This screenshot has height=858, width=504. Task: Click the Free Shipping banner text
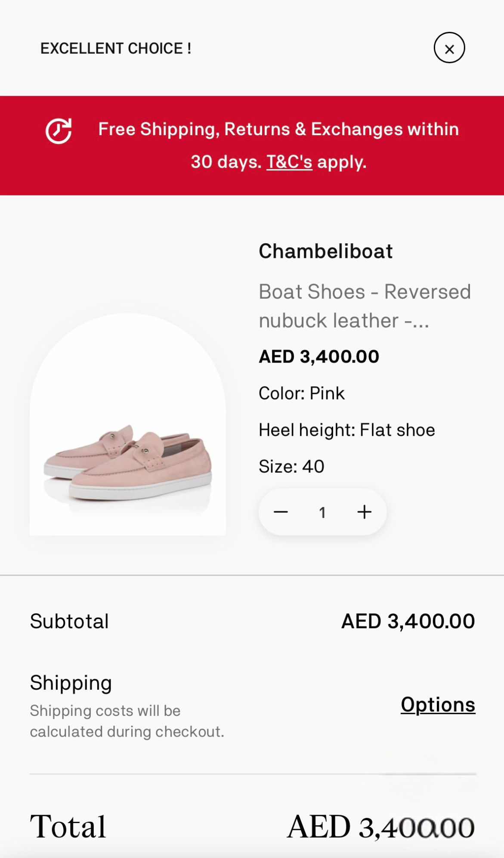coord(278,130)
